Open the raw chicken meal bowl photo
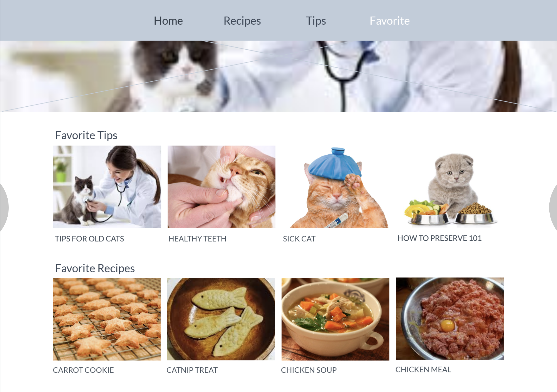 point(450,318)
